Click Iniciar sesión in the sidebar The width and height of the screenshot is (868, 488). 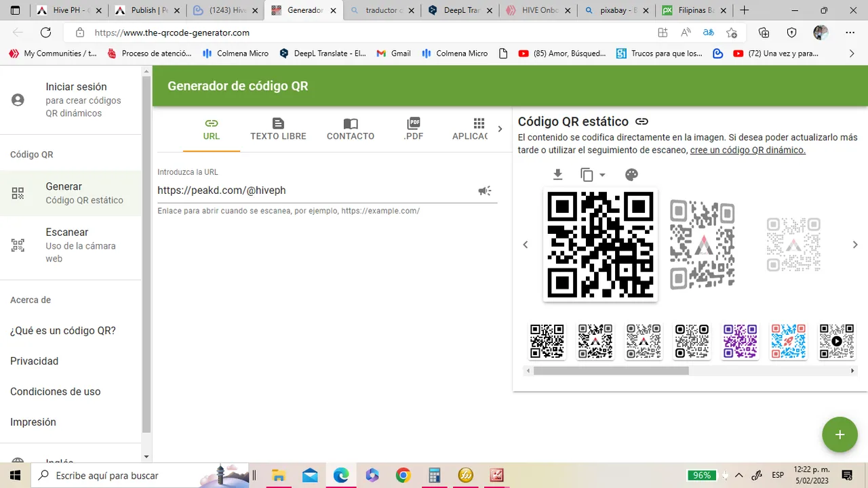tap(71, 100)
